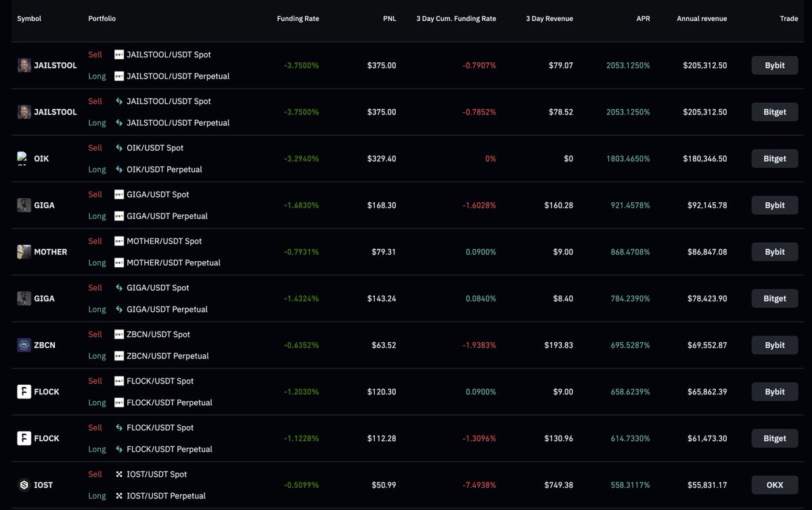Click the annual revenue value $55,831.17
812x510 pixels.
click(707, 486)
